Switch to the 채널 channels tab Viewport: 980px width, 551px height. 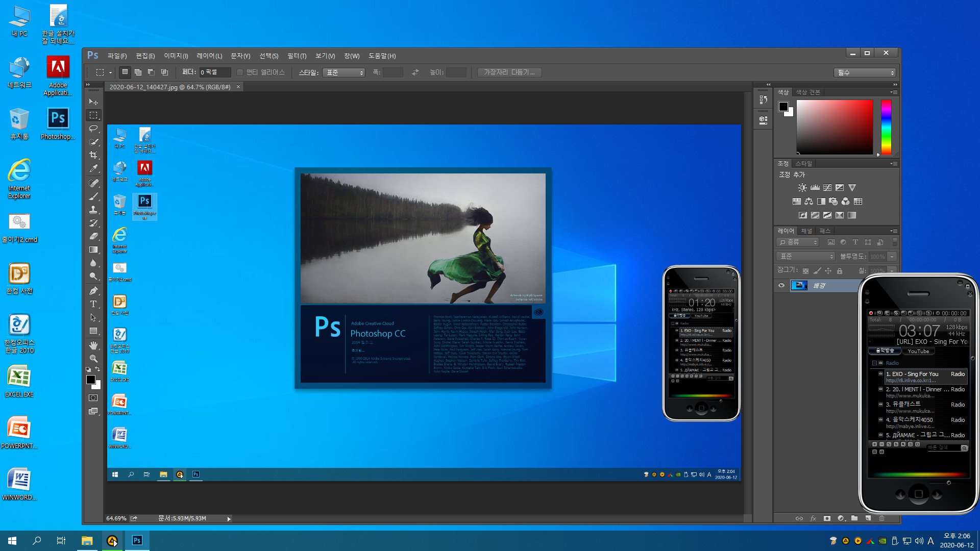point(806,231)
